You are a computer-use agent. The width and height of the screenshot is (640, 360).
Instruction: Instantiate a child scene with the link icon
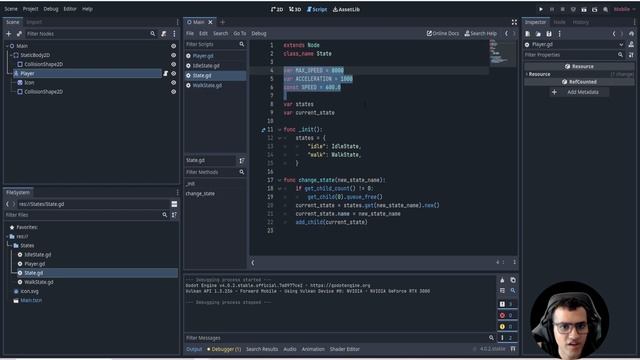[x=19, y=33]
